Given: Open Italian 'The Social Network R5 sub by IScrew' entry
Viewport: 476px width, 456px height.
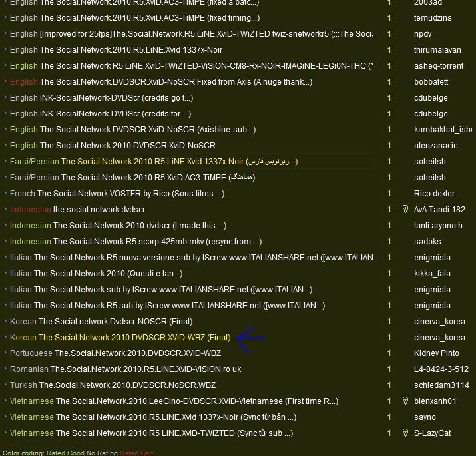Looking at the screenshot, I should (x=167, y=306).
